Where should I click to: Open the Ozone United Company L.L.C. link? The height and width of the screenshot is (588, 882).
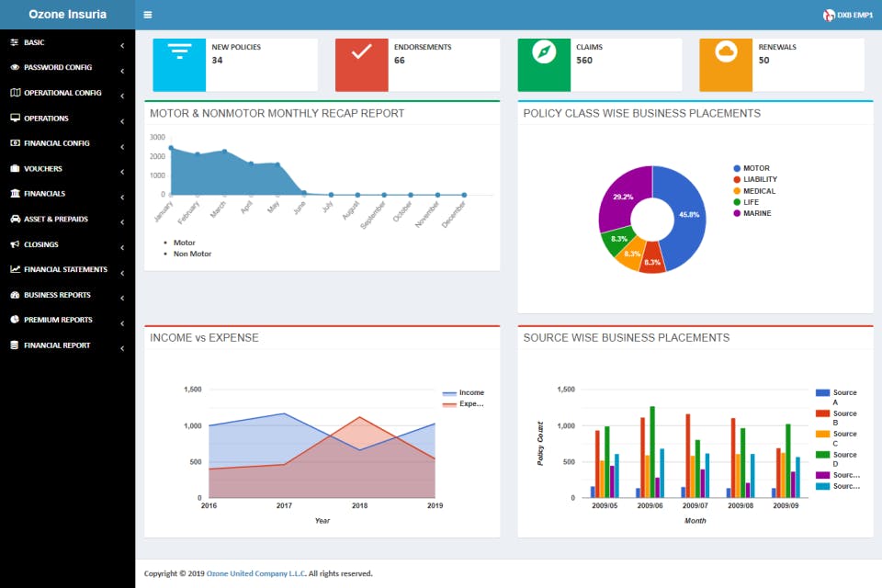coord(256,573)
